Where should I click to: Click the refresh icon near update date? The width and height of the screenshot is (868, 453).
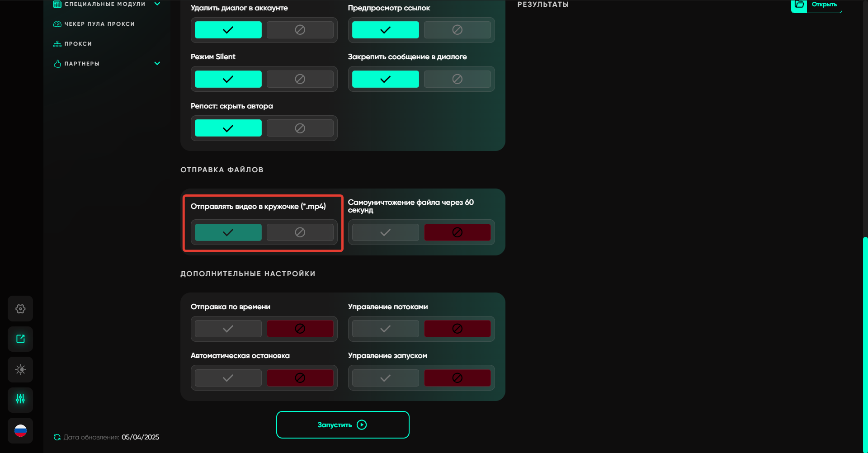[x=57, y=437]
